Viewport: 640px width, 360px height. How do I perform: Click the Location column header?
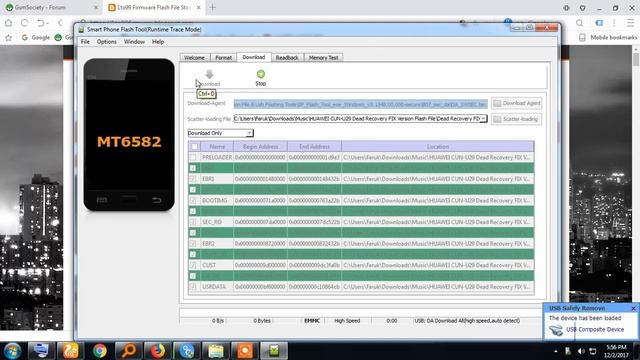[438, 146]
